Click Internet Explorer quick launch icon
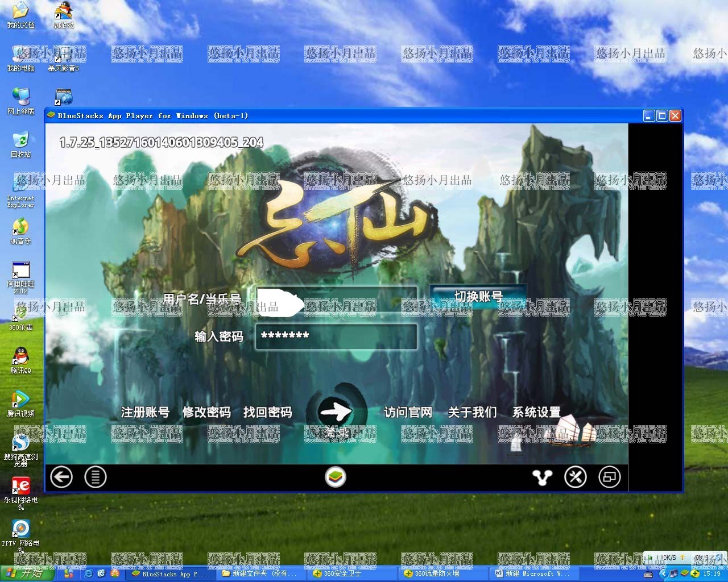This screenshot has width=728, height=582. click(88, 573)
